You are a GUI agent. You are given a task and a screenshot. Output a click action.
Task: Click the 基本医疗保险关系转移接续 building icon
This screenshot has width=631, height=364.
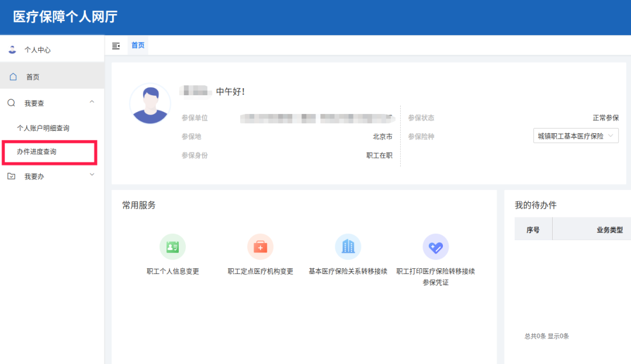[x=348, y=247]
